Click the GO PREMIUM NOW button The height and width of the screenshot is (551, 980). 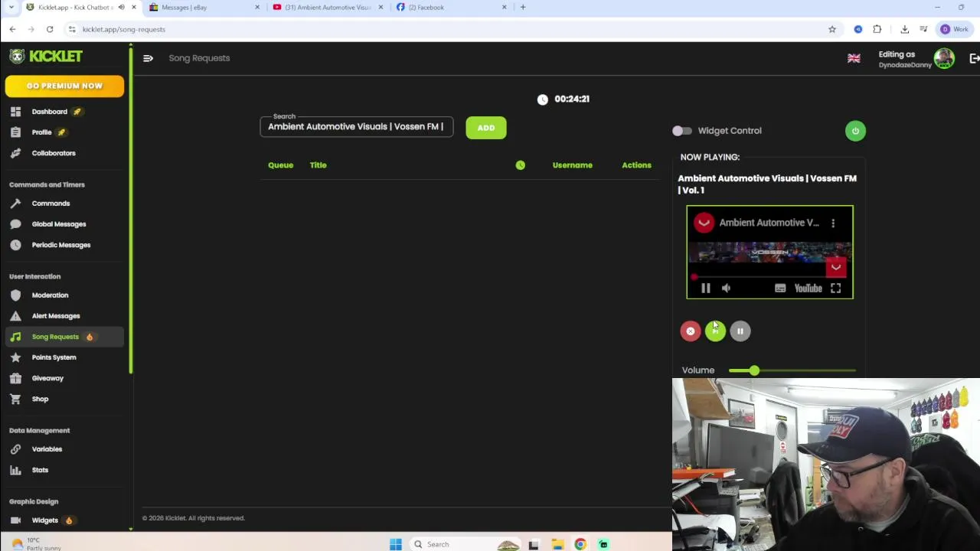click(x=64, y=86)
